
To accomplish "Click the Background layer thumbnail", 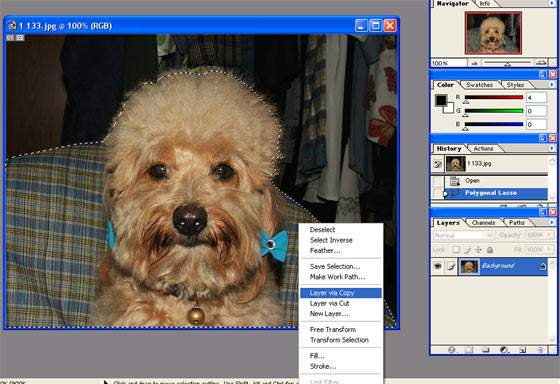I will (469, 266).
